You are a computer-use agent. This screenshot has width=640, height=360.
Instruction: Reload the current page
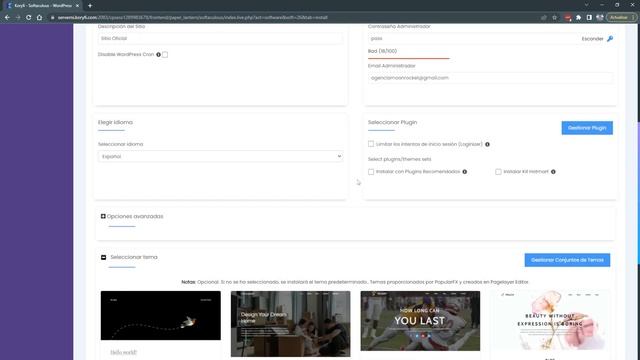(x=28, y=18)
